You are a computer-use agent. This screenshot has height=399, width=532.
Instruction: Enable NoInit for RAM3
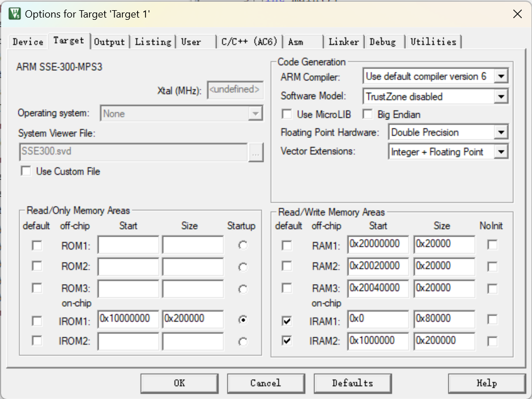click(492, 289)
